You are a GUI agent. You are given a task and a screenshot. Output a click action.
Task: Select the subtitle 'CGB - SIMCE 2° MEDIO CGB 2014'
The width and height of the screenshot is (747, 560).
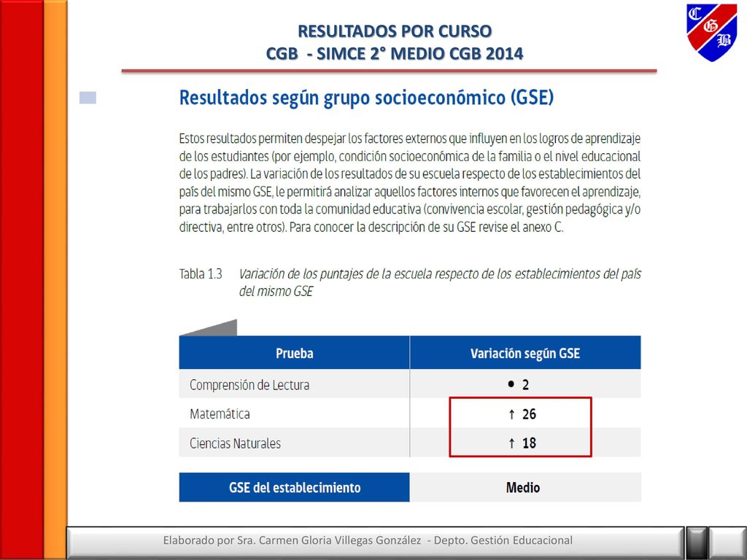coord(395,53)
